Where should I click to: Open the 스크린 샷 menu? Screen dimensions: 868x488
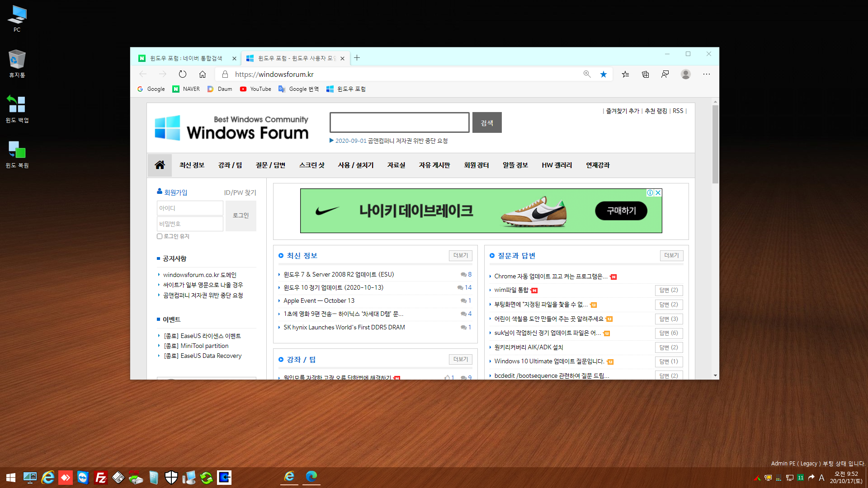click(312, 165)
